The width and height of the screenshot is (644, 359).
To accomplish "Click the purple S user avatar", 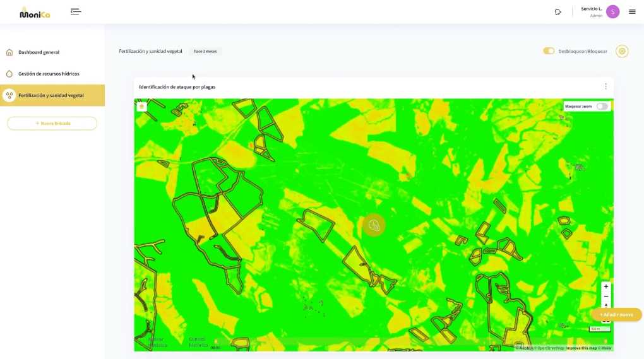I will coord(613,12).
